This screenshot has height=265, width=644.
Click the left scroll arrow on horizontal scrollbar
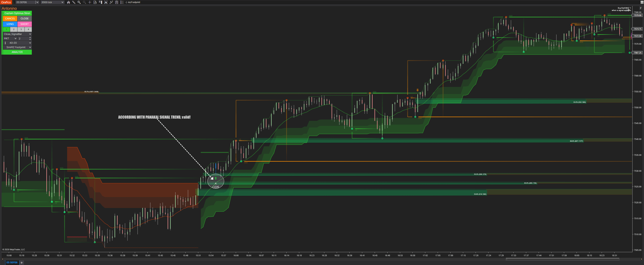pos(2,259)
